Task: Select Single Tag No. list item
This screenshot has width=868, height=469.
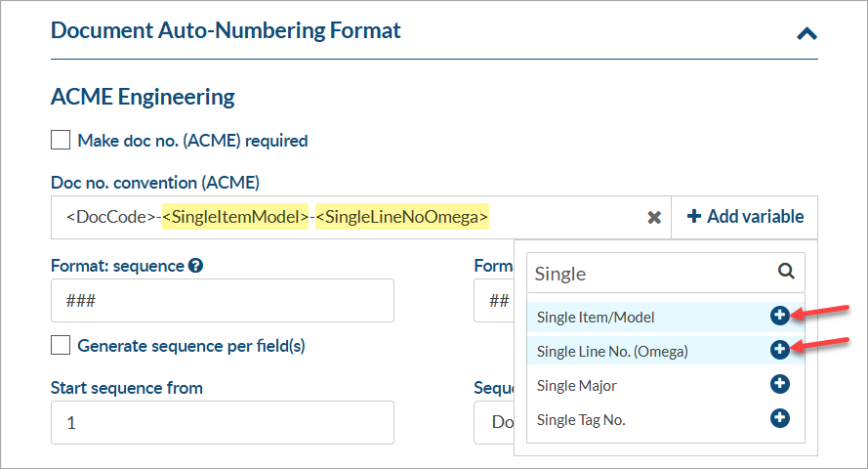Action: click(x=581, y=419)
